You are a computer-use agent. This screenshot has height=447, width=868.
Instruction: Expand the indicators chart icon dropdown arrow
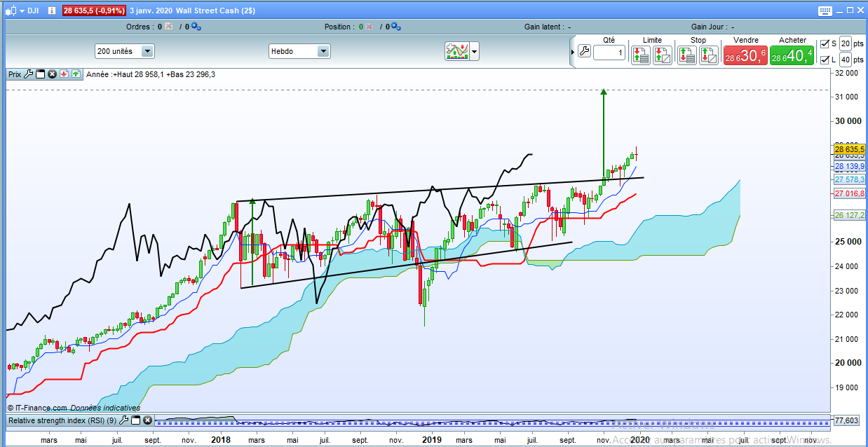click(x=475, y=51)
